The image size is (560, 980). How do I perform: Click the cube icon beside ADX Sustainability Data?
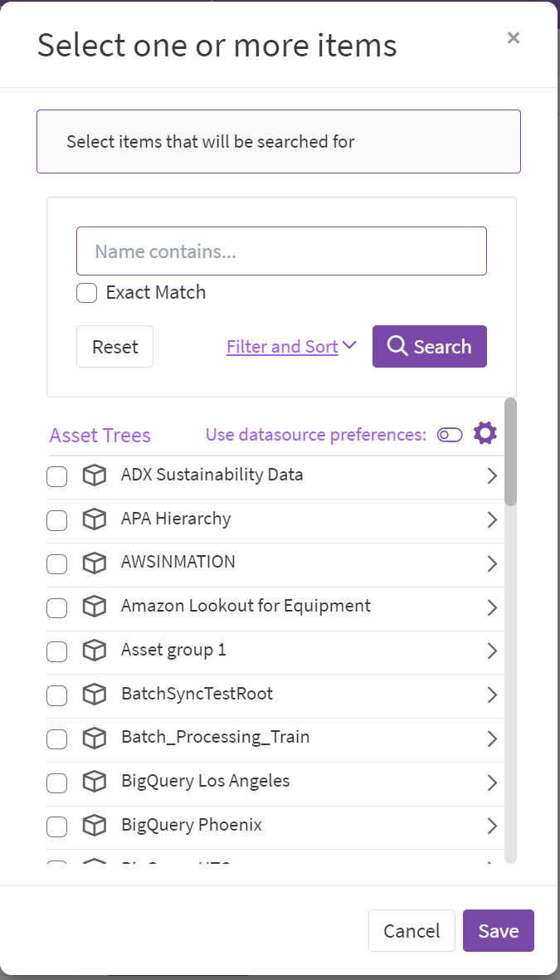[95, 475]
